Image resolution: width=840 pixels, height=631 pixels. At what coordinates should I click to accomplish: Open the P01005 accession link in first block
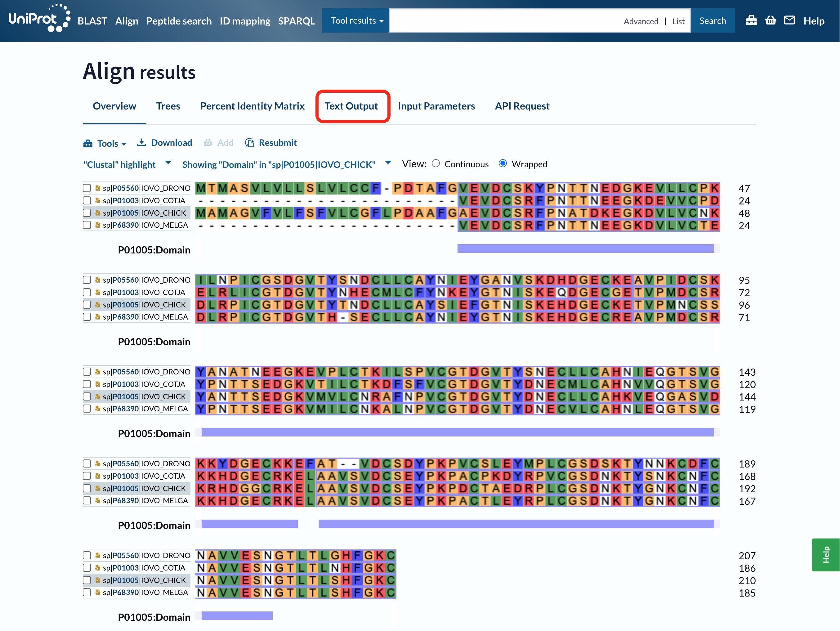pyautogui.click(x=125, y=213)
